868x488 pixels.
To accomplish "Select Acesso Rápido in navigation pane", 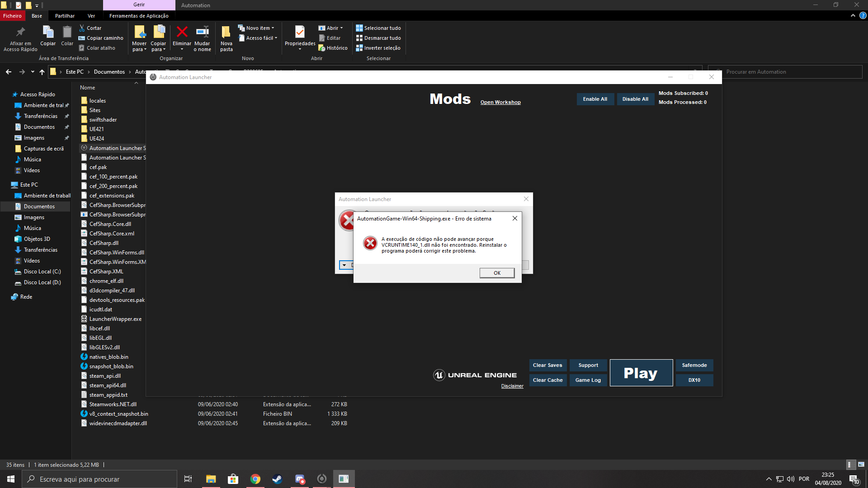I will pos(38,94).
